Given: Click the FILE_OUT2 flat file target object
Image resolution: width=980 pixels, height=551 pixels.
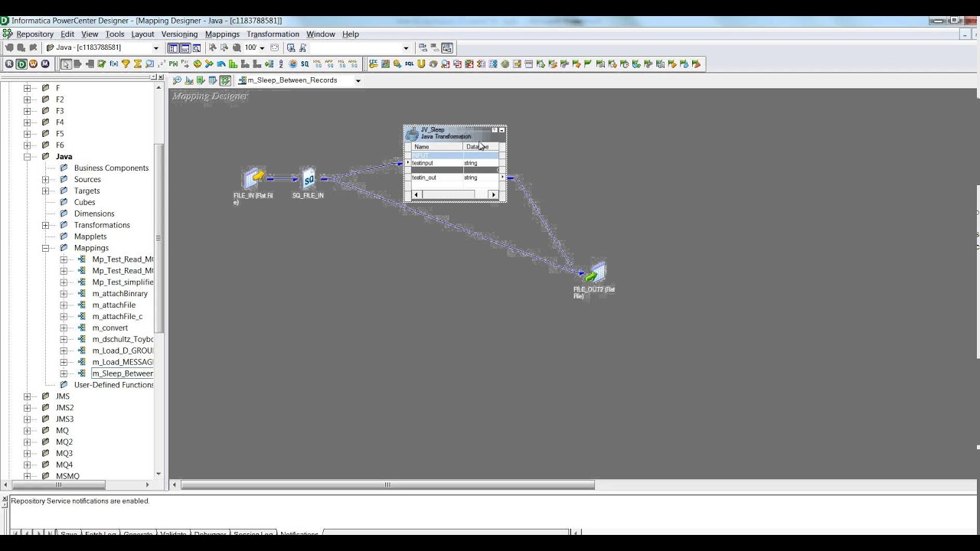Looking at the screenshot, I should pos(596,272).
